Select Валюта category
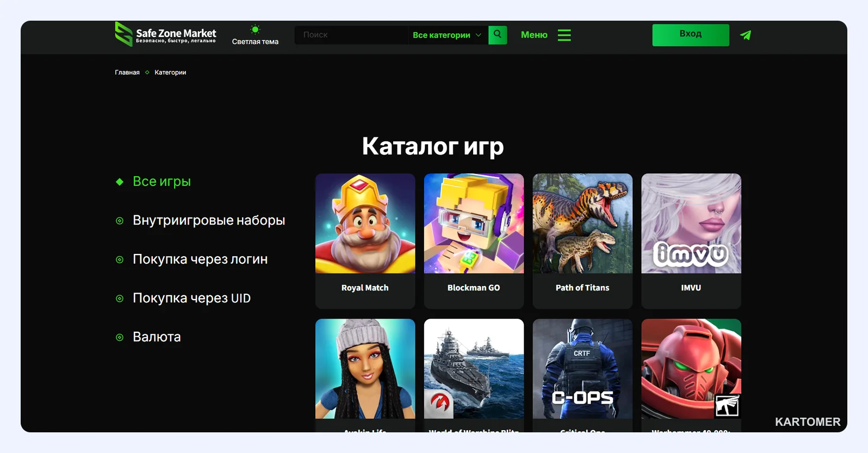This screenshot has height=453, width=868. click(x=157, y=337)
